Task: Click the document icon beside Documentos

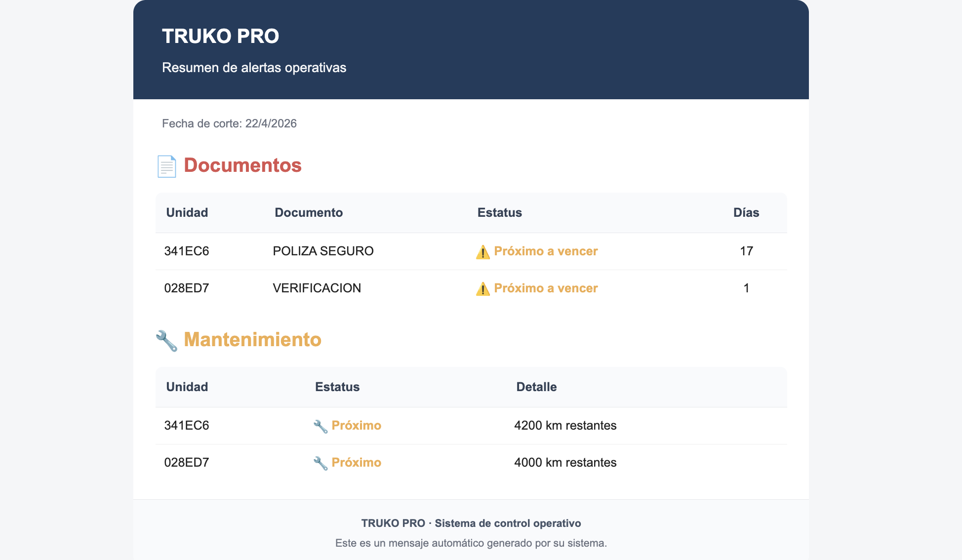Action: coord(166,166)
